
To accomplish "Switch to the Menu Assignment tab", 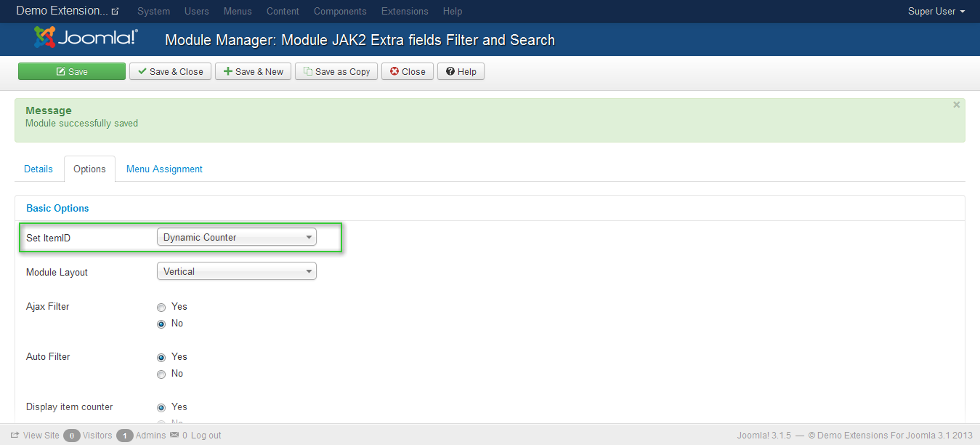I will tap(164, 169).
